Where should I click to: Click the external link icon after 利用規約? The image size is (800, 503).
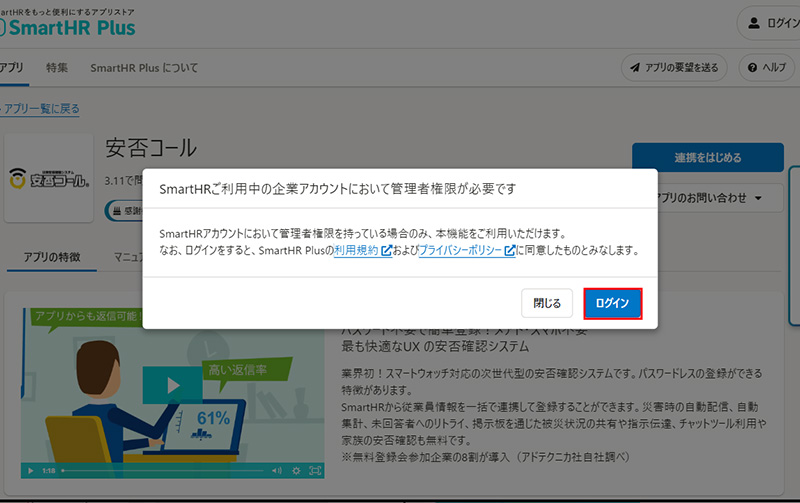pos(386,250)
